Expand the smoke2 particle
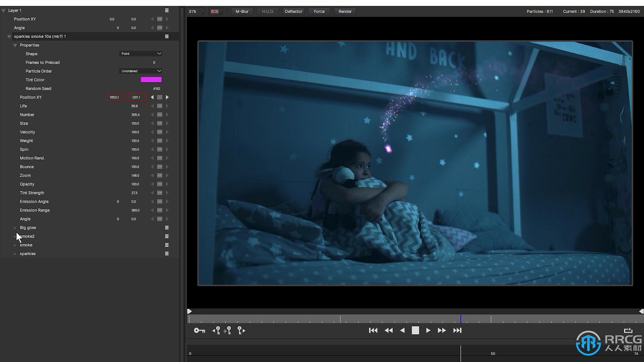 tap(15, 236)
